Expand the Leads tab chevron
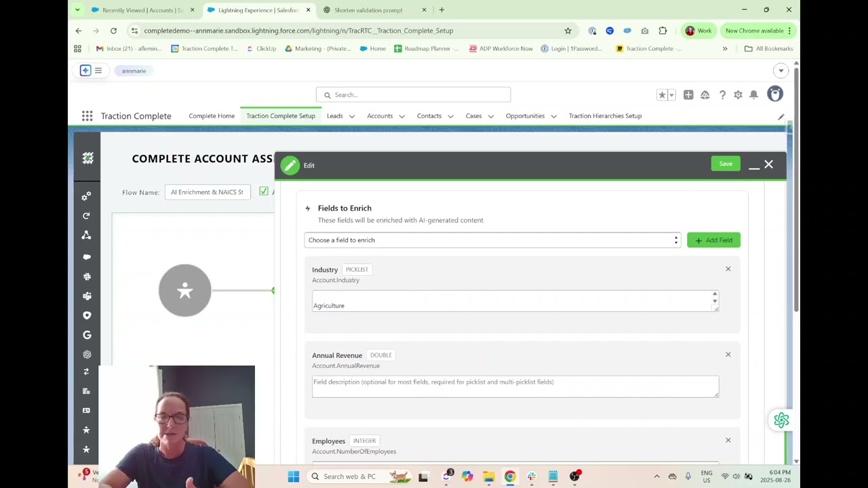Viewport: 868px width, 488px height. pyautogui.click(x=352, y=117)
